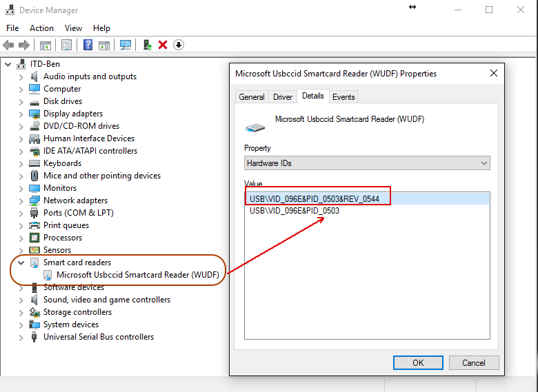Click the Show/Hide console tree icon
Screen dimensions: 538x392
tap(46, 45)
